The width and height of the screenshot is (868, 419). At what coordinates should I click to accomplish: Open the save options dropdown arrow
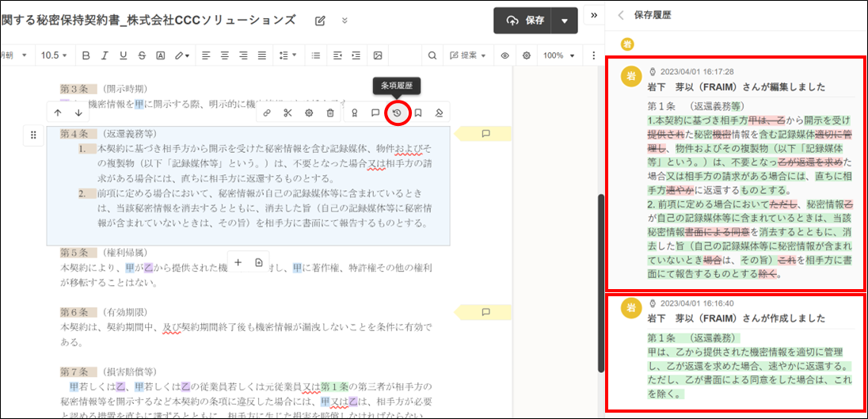(565, 21)
